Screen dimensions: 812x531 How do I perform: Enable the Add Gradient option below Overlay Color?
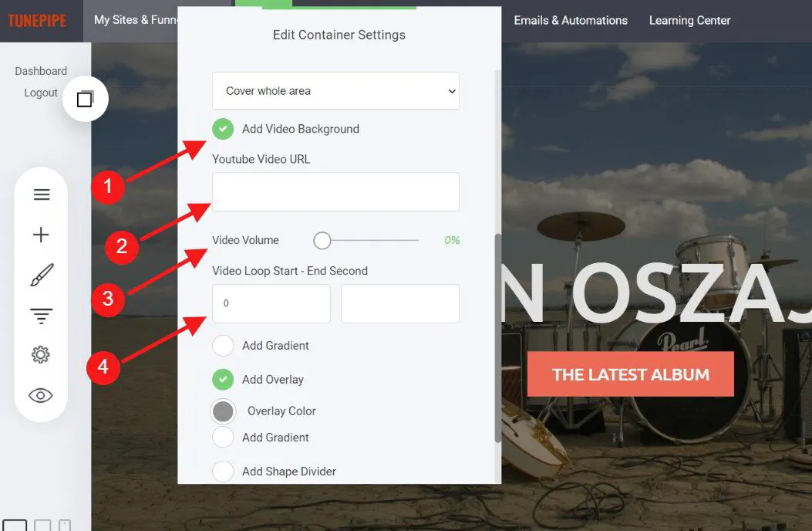(x=223, y=437)
